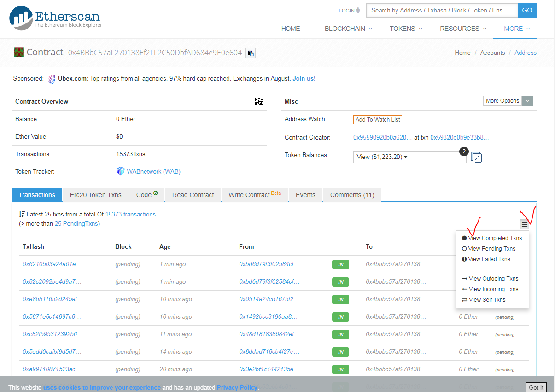The width and height of the screenshot is (555, 392).
Task: Open the Token Balances View dropdown
Action: point(409,157)
